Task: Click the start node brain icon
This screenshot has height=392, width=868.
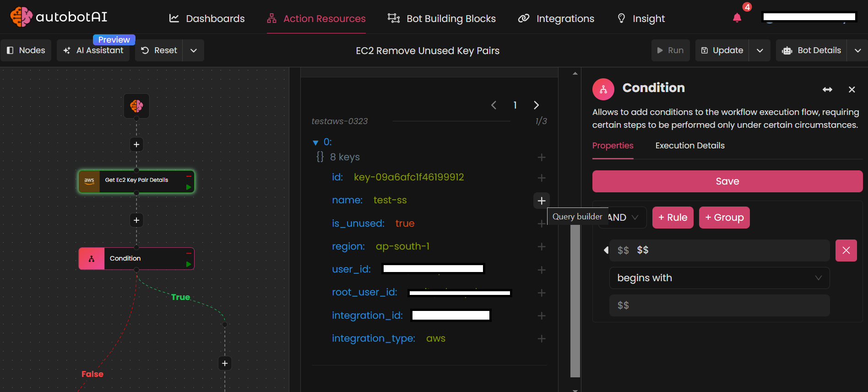Action: point(136,106)
